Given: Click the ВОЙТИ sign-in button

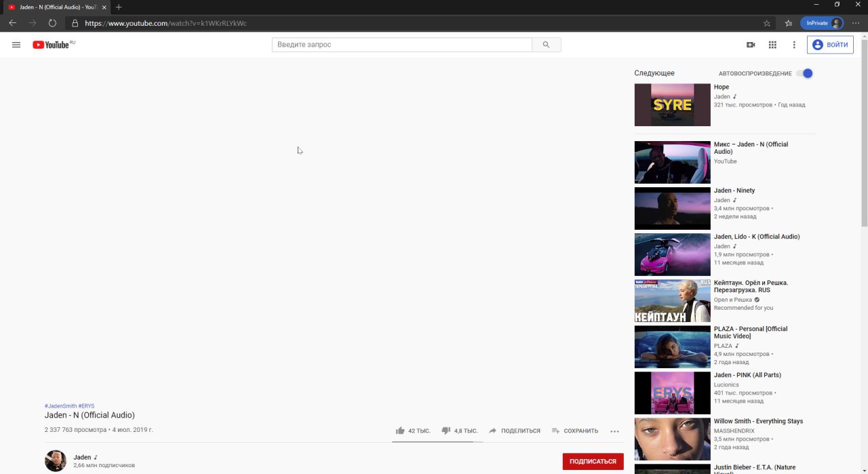Looking at the screenshot, I should (x=830, y=45).
